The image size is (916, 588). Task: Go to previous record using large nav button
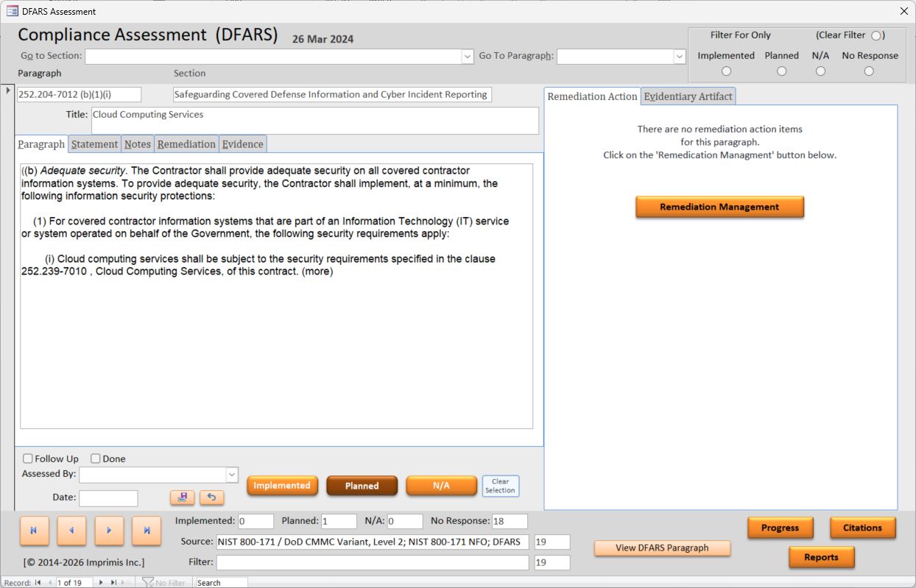tap(71, 531)
